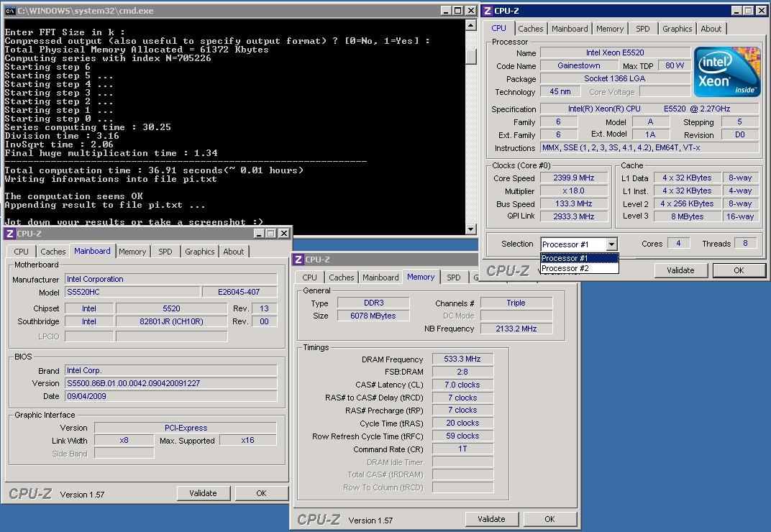771x532 pixels.
Task: Open About tab in Mainboard window
Action: click(234, 252)
